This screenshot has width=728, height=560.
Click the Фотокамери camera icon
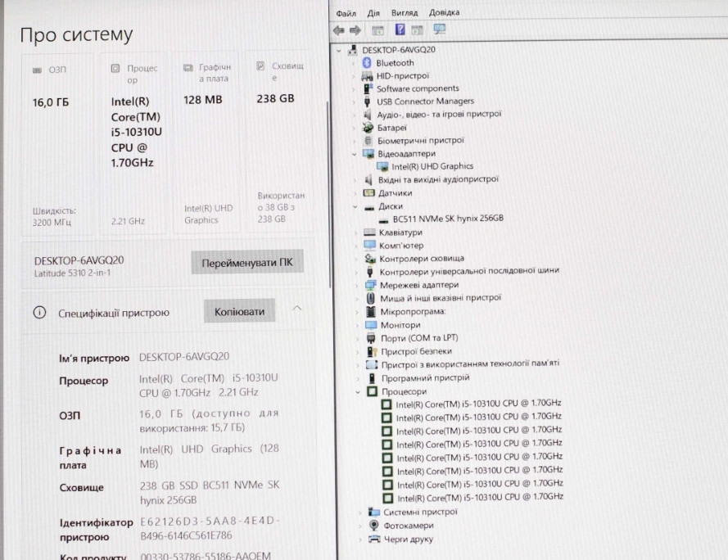(374, 526)
